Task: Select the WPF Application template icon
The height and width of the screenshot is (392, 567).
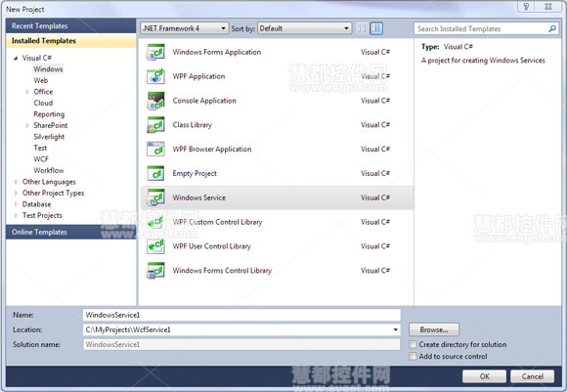Action: 155,76
